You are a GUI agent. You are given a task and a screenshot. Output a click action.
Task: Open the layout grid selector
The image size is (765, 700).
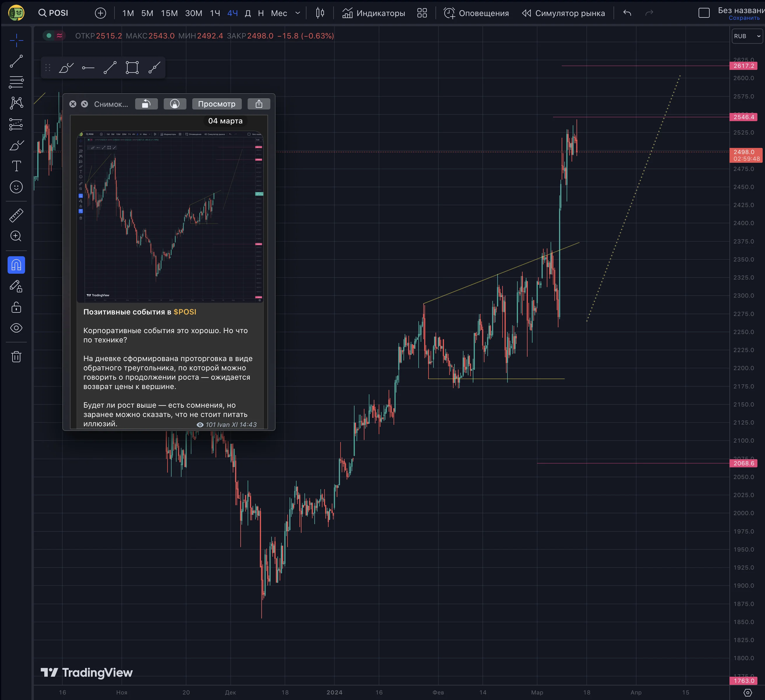422,13
